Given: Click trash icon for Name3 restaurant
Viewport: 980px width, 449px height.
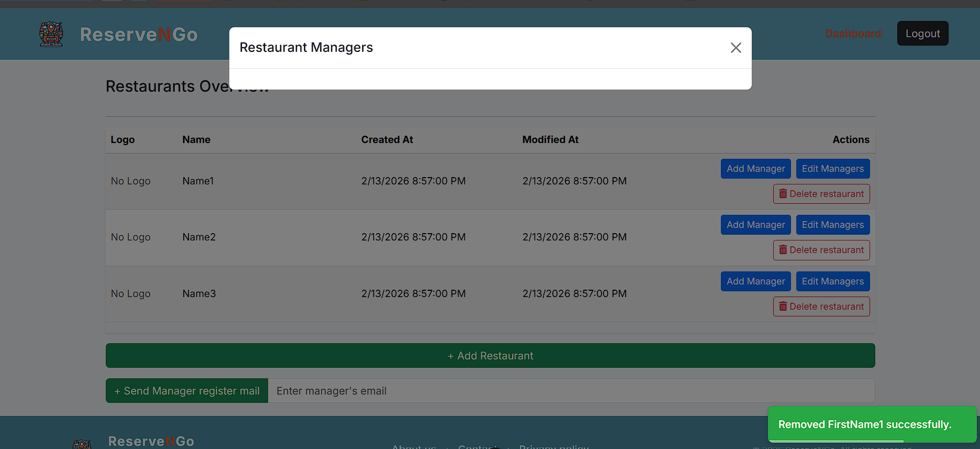Looking at the screenshot, I should click(783, 306).
